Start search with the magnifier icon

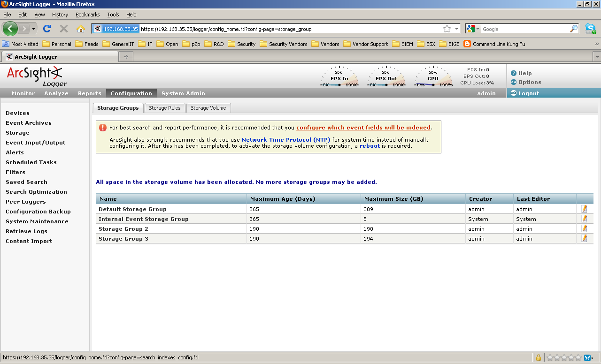[574, 29]
